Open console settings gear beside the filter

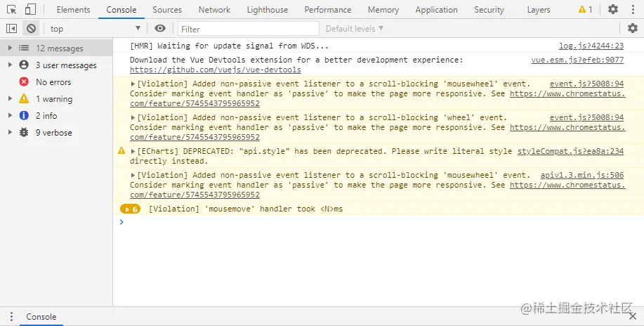633,28
